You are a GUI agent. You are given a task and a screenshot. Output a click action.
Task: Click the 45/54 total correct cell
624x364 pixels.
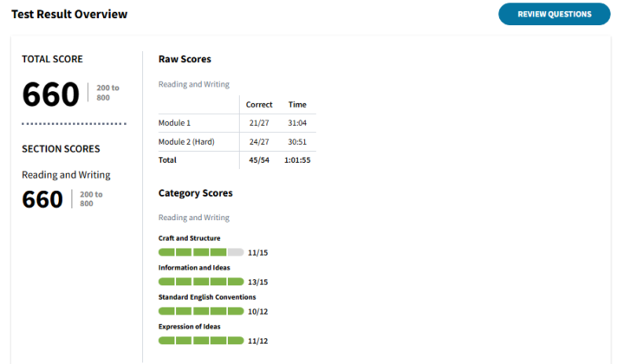point(259,160)
